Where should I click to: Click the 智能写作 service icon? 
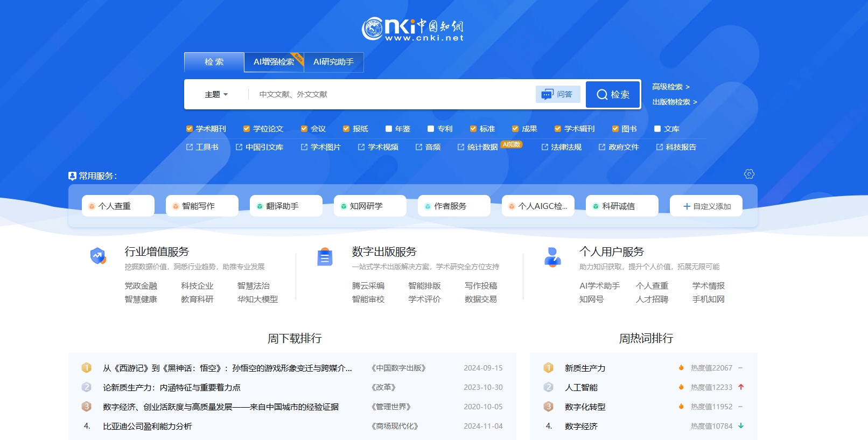click(176, 206)
